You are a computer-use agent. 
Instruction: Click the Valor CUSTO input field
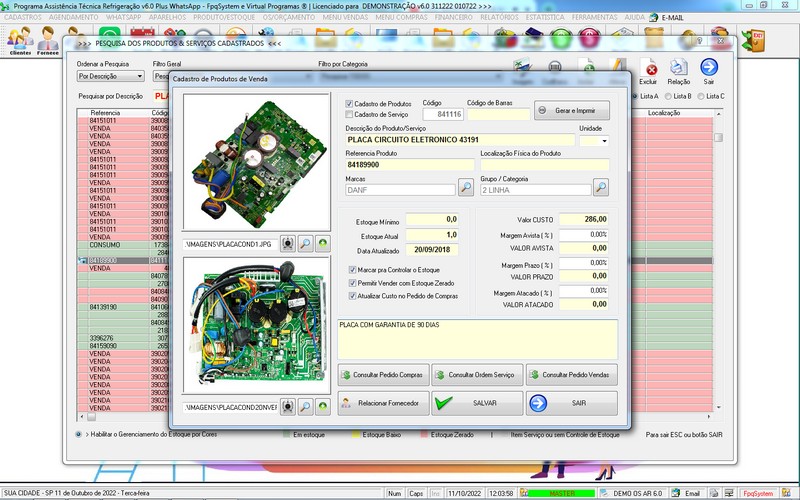pos(583,219)
